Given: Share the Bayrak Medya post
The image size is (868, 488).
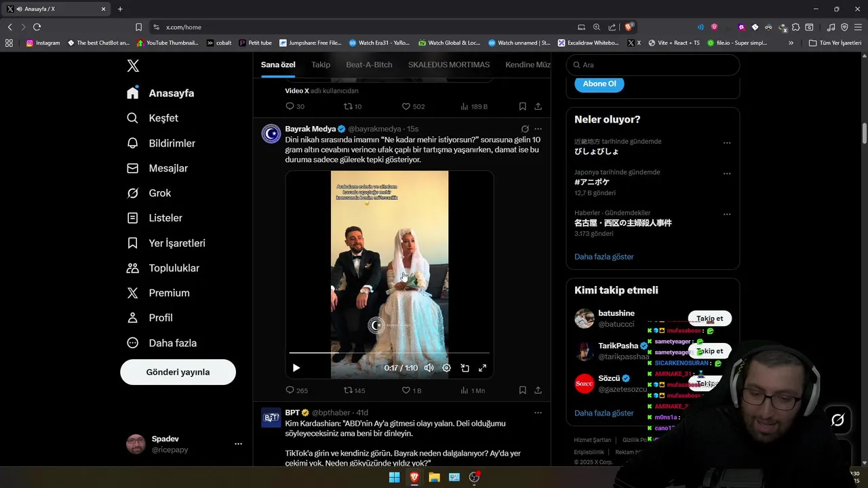Looking at the screenshot, I should pos(538,390).
